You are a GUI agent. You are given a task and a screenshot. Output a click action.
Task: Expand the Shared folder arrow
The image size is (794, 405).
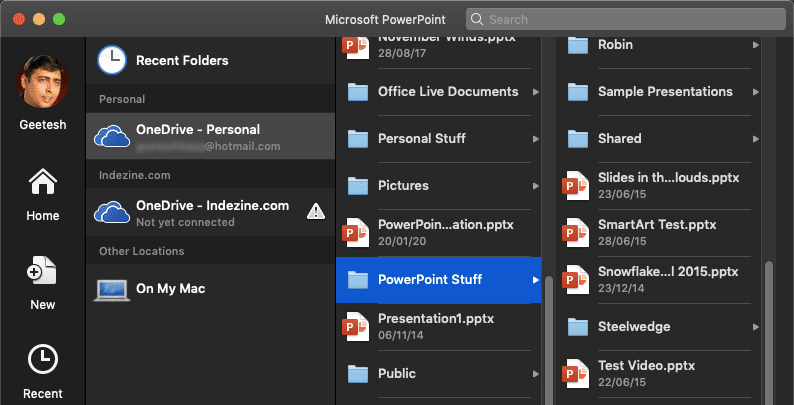coord(756,139)
